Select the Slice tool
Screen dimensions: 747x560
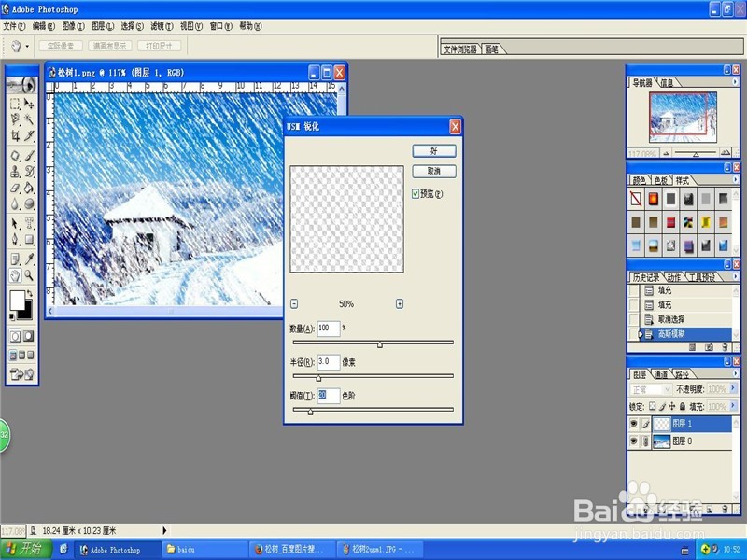point(29,135)
